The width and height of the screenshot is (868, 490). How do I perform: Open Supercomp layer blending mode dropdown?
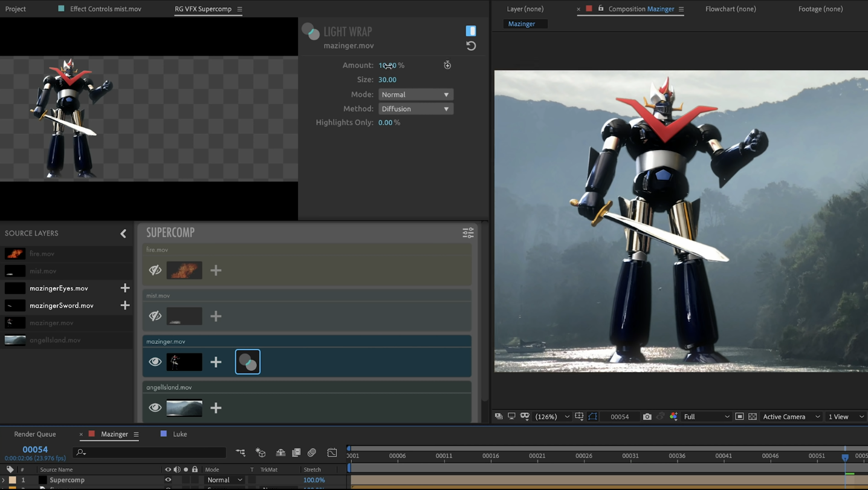[x=224, y=480]
